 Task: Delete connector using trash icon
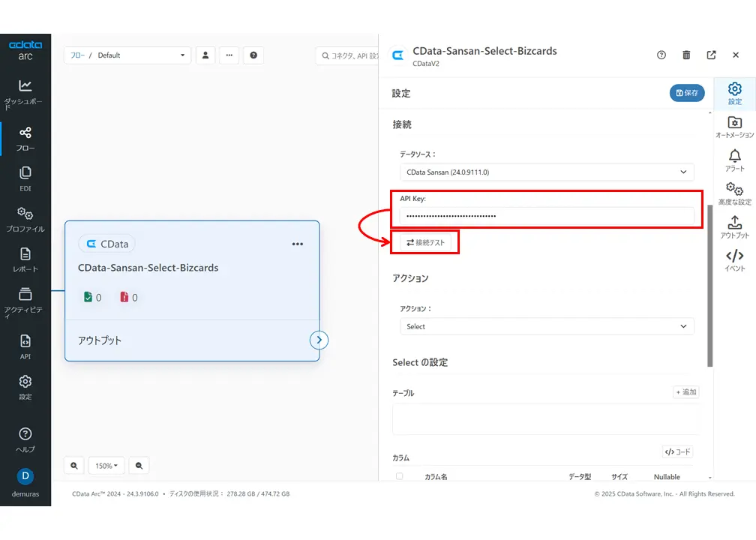686,55
